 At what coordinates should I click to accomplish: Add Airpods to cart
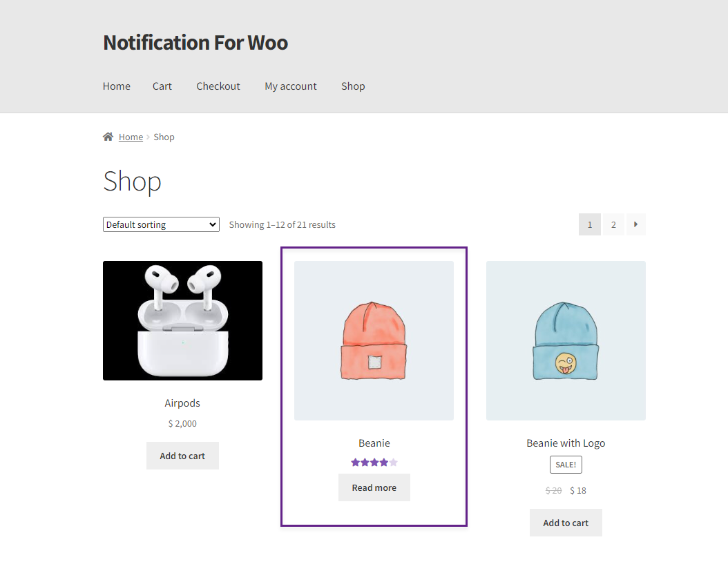(x=182, y=456)
